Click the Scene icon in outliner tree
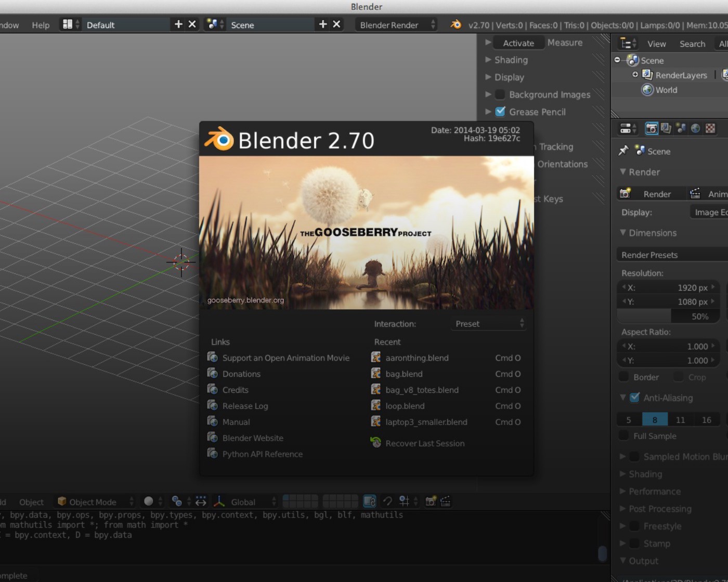Image resolution: width=728 pixels, height=582 pixels. coord(633,60)
